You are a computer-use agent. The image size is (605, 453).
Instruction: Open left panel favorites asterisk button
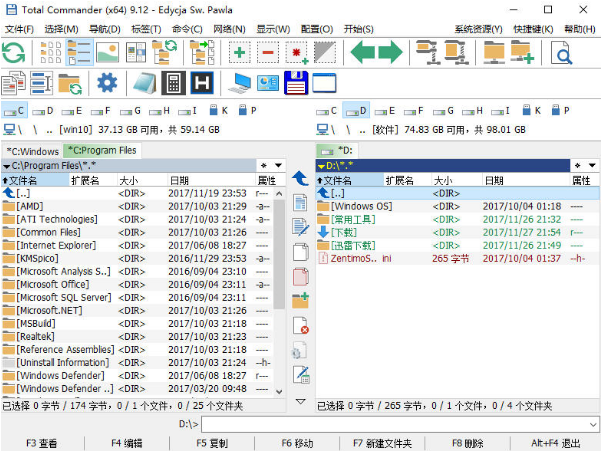click(264, 166)
